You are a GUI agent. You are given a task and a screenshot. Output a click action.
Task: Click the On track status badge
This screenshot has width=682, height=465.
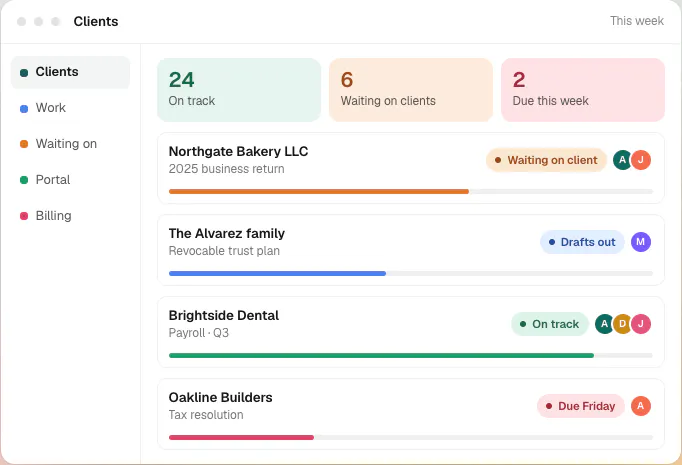point(550,324)
